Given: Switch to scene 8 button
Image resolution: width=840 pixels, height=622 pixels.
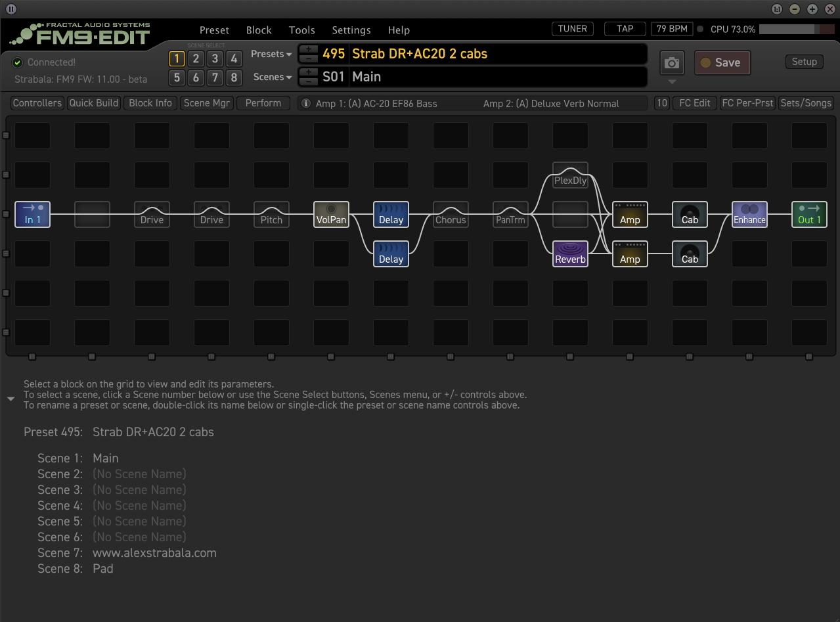Looking at the screenshot, I should (x=234, y=78).
